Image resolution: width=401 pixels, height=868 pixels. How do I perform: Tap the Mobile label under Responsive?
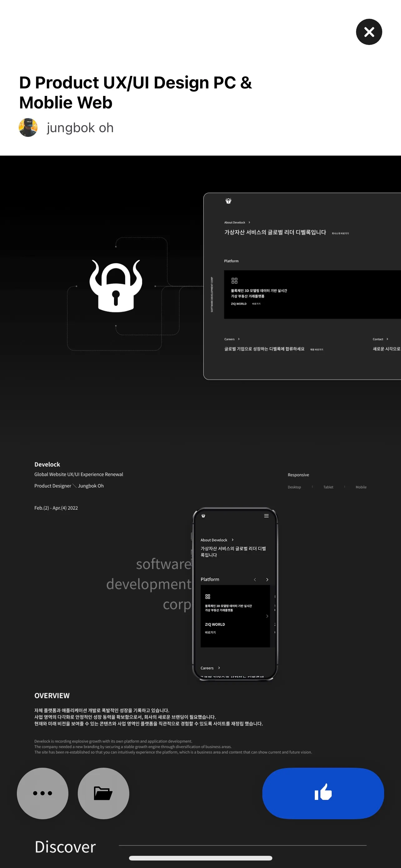[361, 487]
